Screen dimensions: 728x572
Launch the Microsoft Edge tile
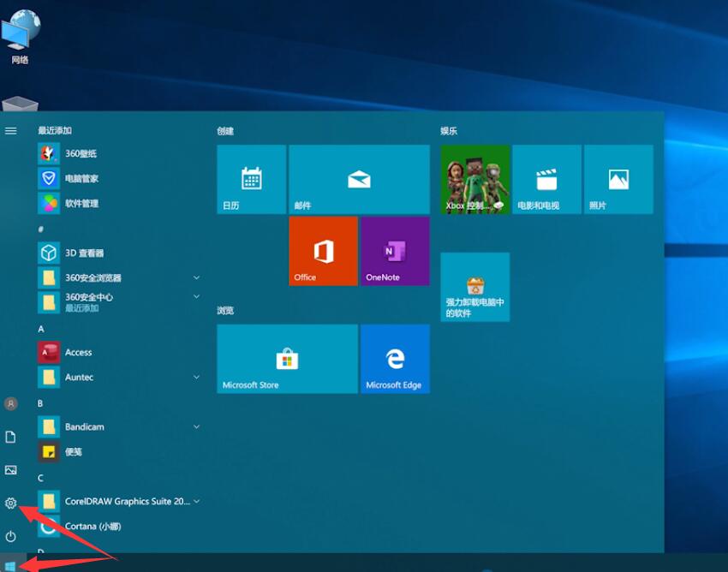(x=395, y=359)
